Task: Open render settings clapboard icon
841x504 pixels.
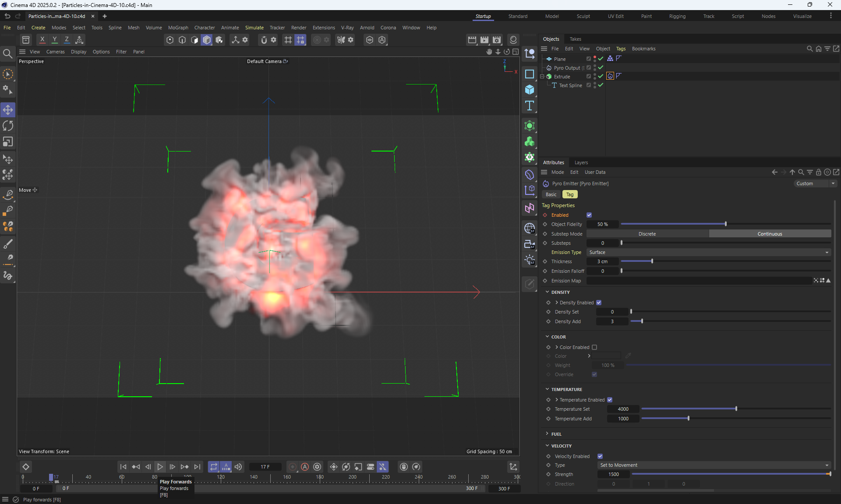Action: coord(497,40)
